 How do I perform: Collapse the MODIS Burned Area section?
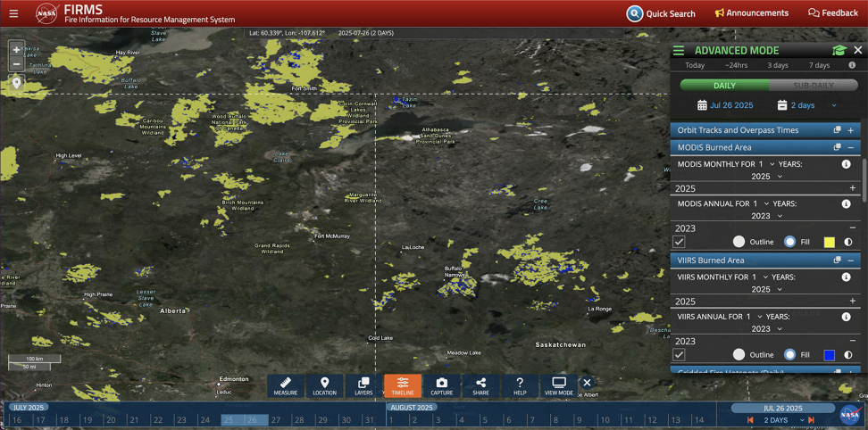click(x=851, y=147)
